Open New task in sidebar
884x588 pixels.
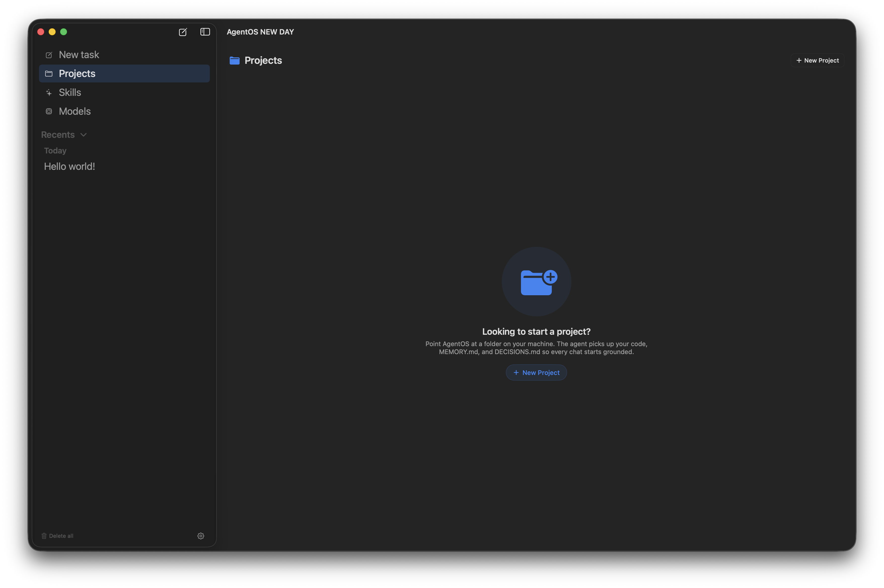pyautogui.click(x=124, y=55)
